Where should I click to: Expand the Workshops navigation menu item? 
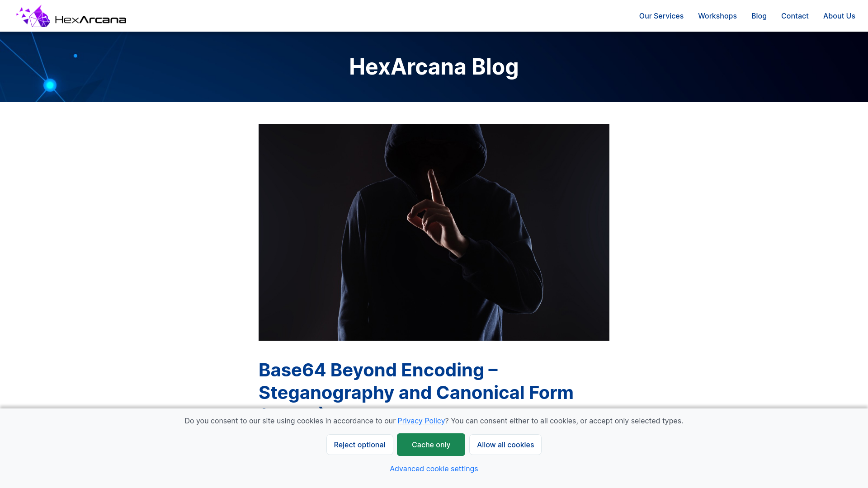[717, 15]
